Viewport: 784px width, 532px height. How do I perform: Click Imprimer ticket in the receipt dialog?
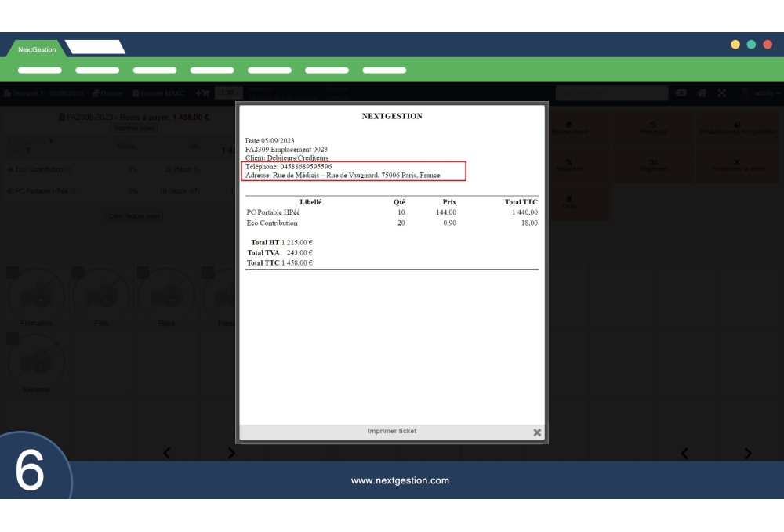pyautogui.click(x=392, y=431)
